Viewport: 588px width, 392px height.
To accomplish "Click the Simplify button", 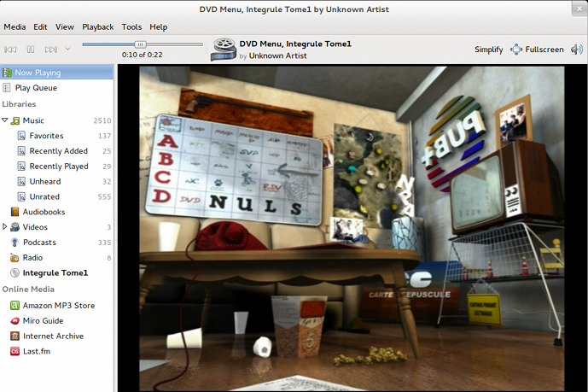I will tap(489, 50).
